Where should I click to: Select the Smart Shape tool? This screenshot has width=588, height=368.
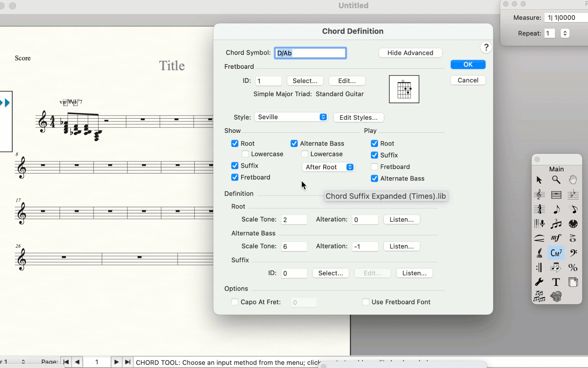pos(539,238)
